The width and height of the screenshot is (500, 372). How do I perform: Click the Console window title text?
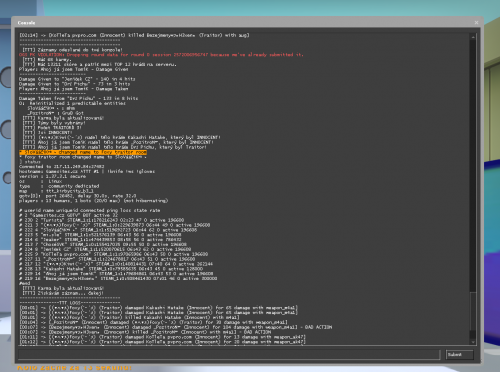coord(26,23)
